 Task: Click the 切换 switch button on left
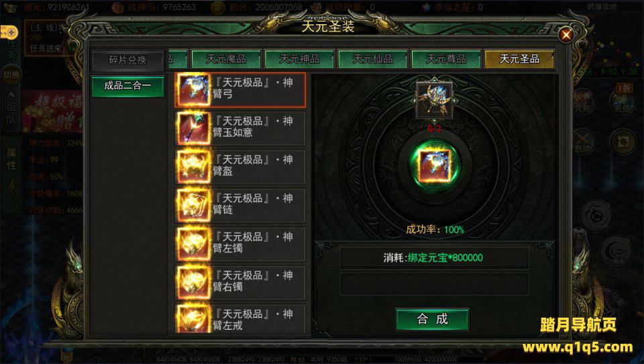click(x=11, y=75)
